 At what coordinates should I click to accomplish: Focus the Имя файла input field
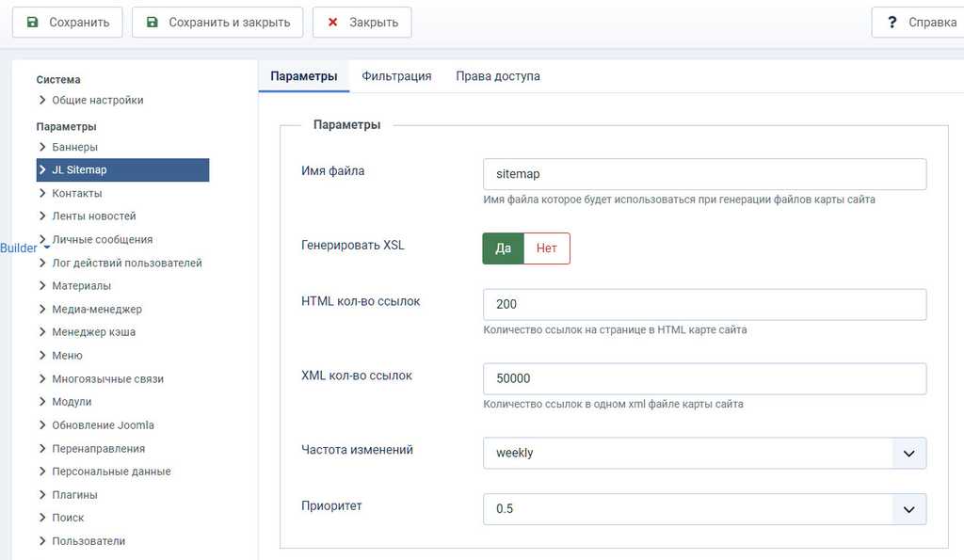pyautogui.click(x=704, y=174)
